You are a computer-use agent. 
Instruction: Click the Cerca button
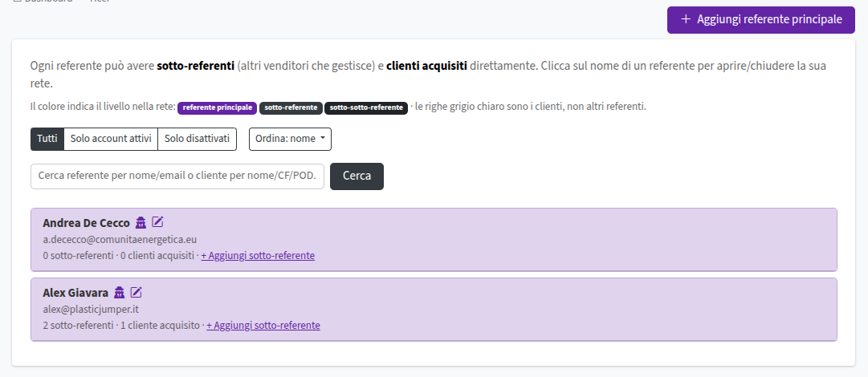(x=357, y=176)
